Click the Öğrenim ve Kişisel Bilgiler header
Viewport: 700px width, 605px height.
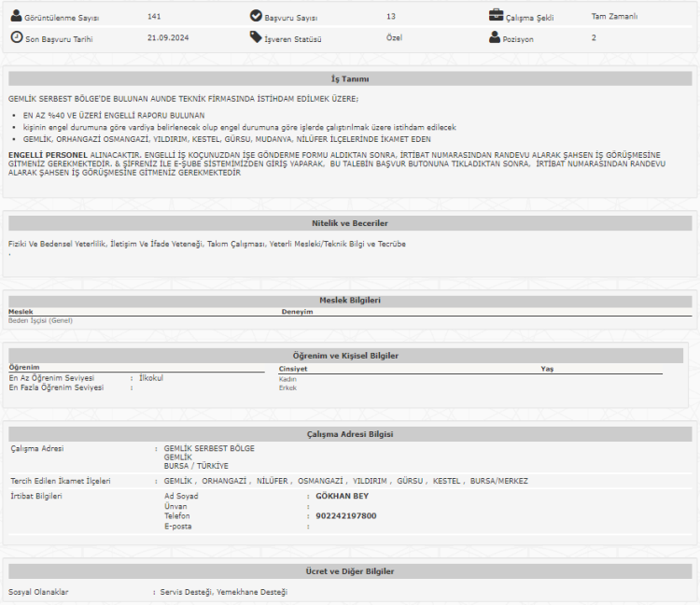[x=346, y=356]
